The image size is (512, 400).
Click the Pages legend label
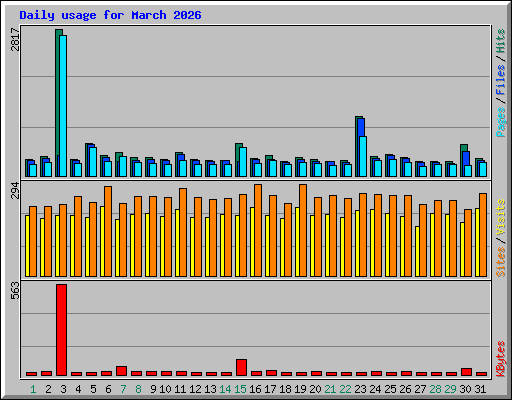tap(500, 122)
